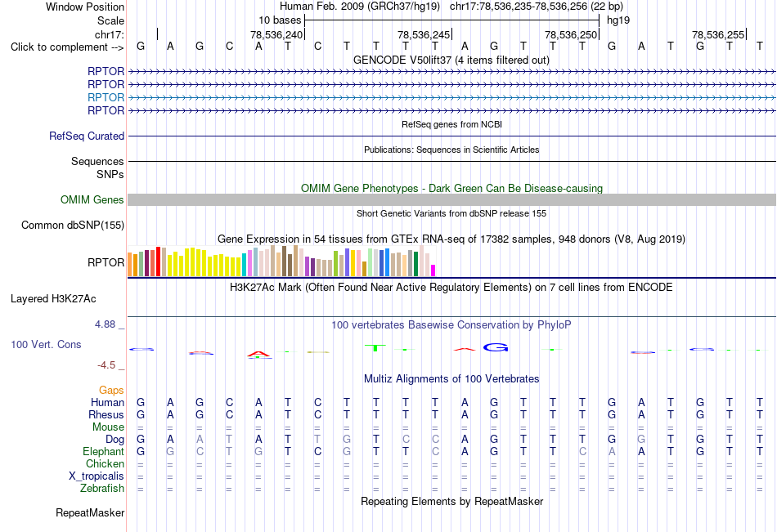Open Common dbSNP(155) track label
Screen dimensions: 777x532
pyautogui.click(x=72, y=225)
